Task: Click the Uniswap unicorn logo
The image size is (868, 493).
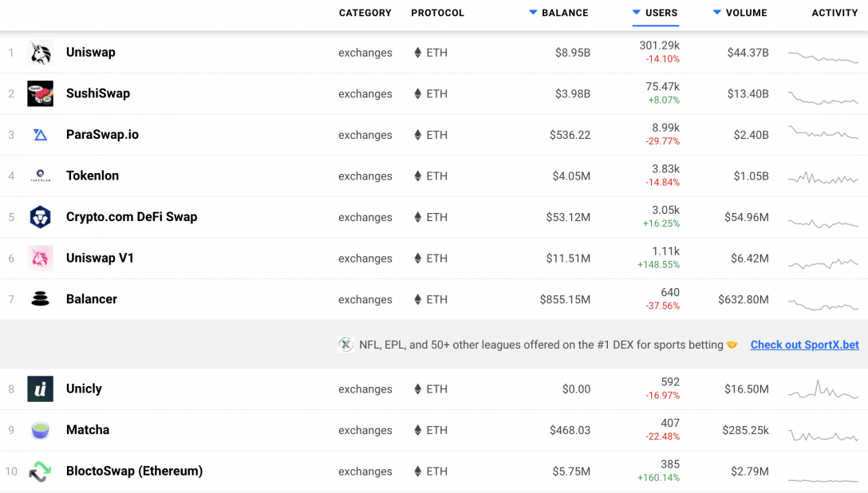Action: point(41,53)
